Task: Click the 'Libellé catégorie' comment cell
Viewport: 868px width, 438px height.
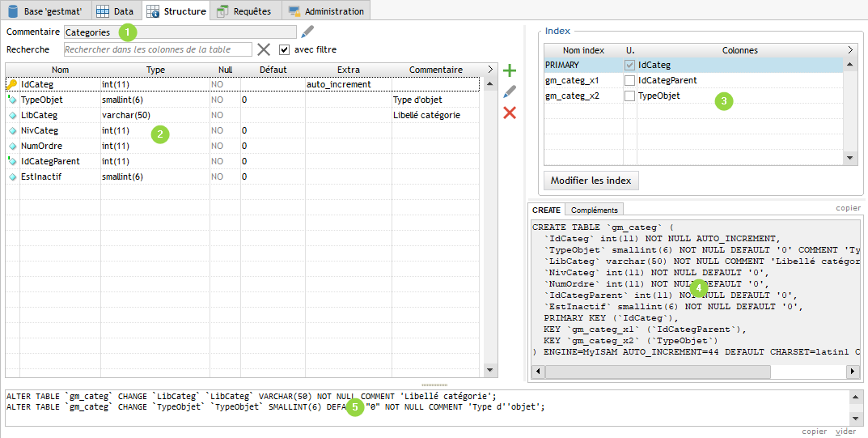Action: click(x=436, y=115)
